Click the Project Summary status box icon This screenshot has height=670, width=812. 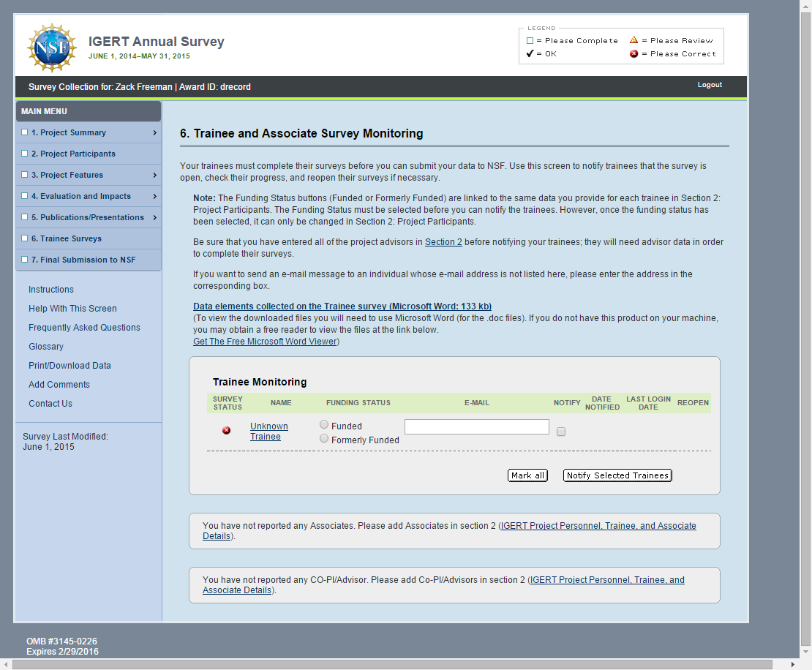pyautogui.click(x=24, y=132)
